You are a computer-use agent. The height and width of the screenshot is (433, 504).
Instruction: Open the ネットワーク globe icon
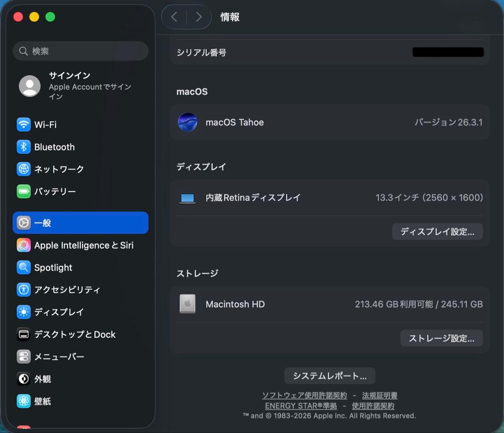tap(23, 169)
